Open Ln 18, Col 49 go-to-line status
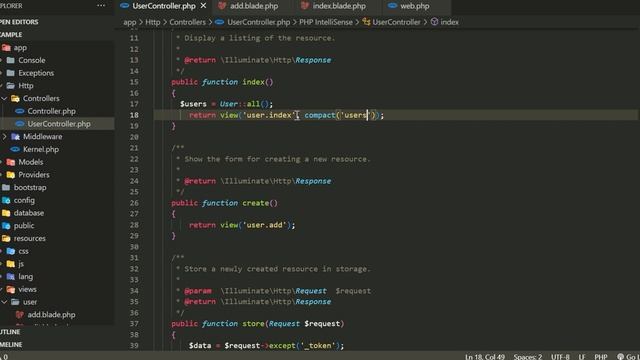The image size is (640, 360). [x=485, y=356]
